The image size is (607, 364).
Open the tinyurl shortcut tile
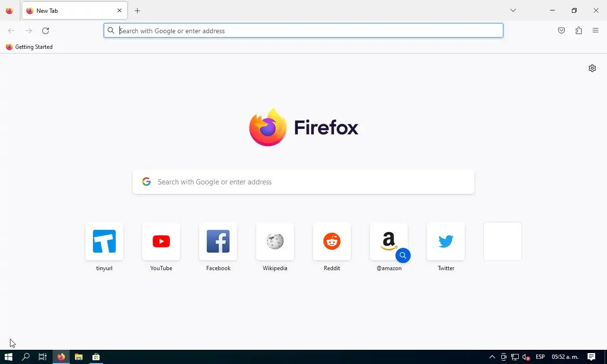tap(104, 241)
